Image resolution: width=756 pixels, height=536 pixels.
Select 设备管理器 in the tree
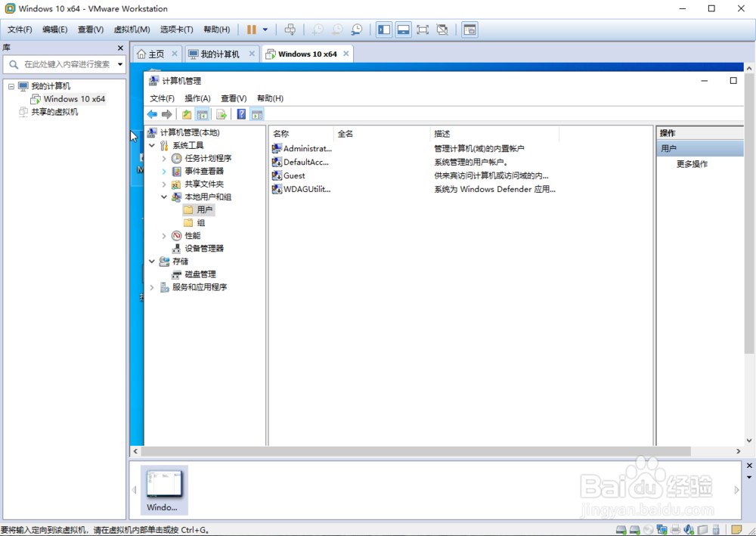(198, 248)
